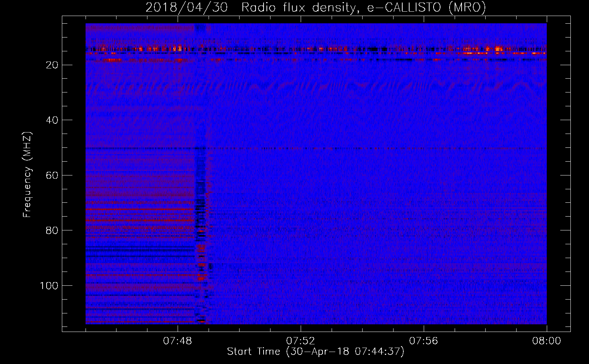Click the plot title "Radio flux density, e-CALLISTO (MRO)"
The image size is (589, 364).
pos(363,8)
